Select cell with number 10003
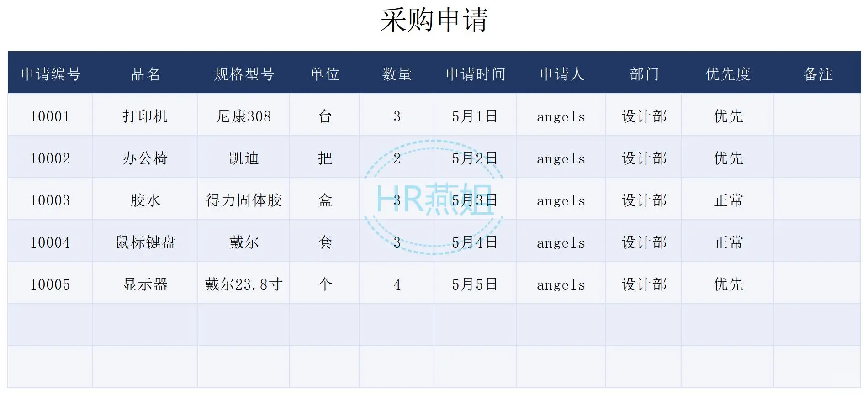This screenshot has height=395, width=868. click(50, 199)
